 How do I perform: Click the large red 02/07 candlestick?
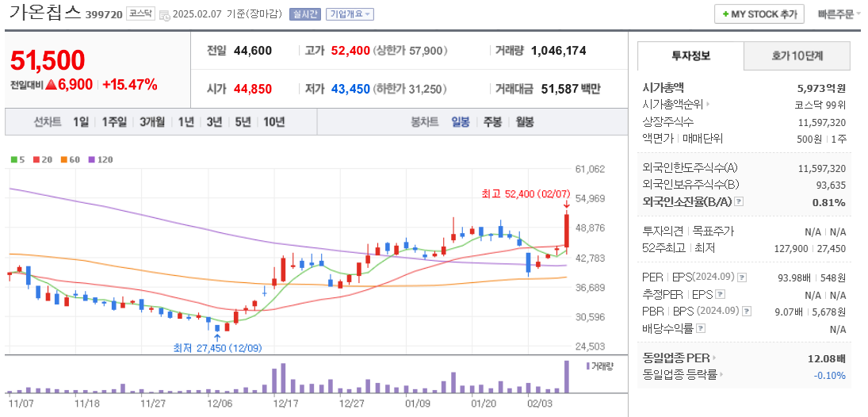pyautogui.click(x=566, y=231)
